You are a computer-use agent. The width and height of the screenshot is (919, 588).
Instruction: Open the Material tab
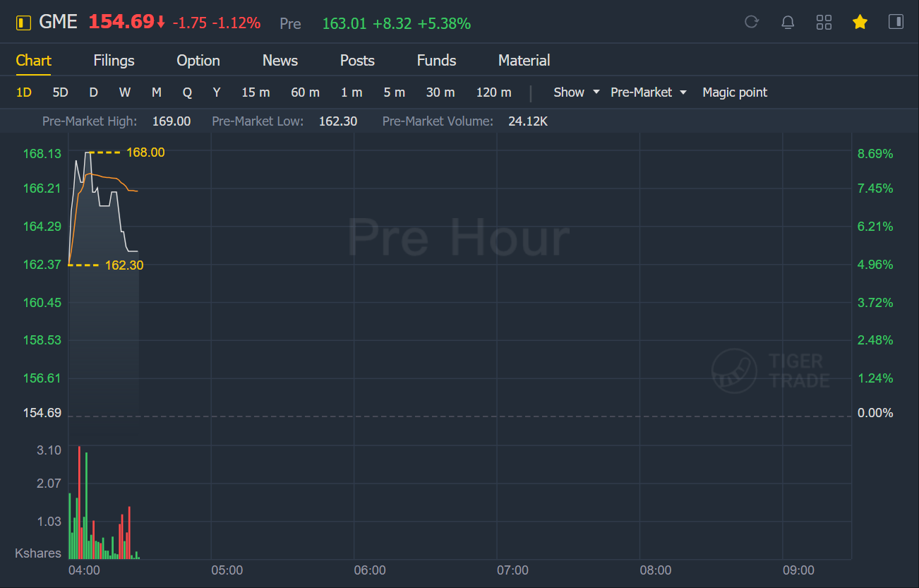(524, 61)
